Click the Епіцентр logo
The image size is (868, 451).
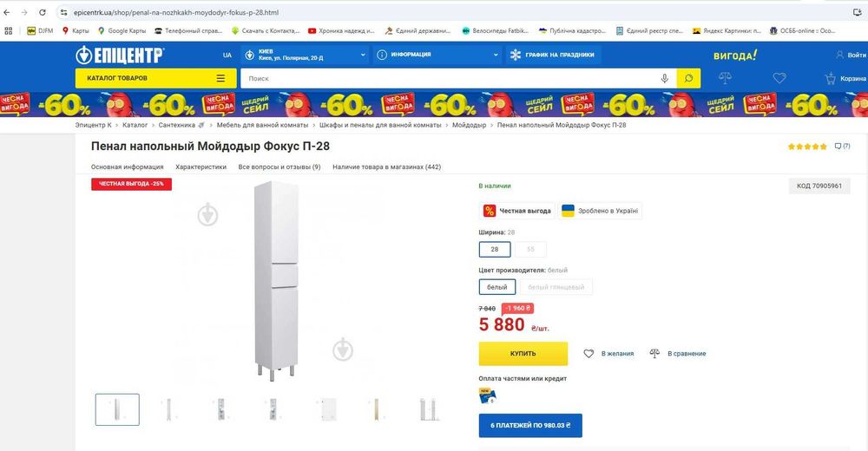[120, 55]
